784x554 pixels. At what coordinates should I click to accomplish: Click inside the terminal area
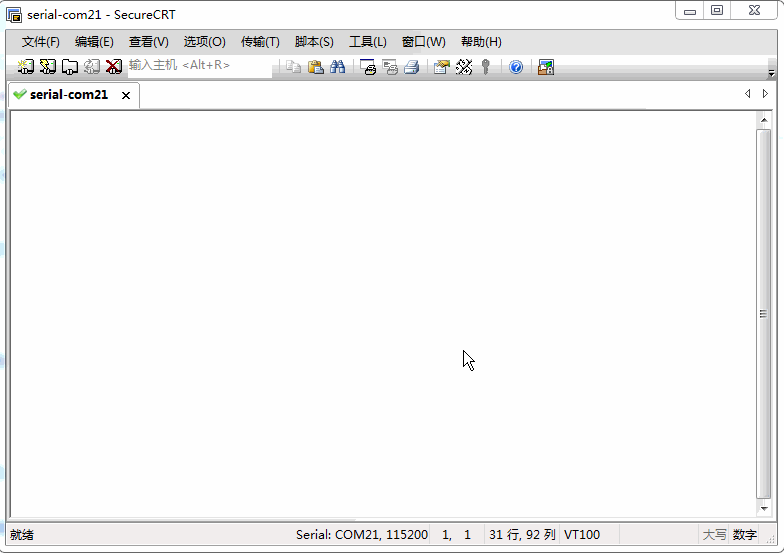point(383,314)
